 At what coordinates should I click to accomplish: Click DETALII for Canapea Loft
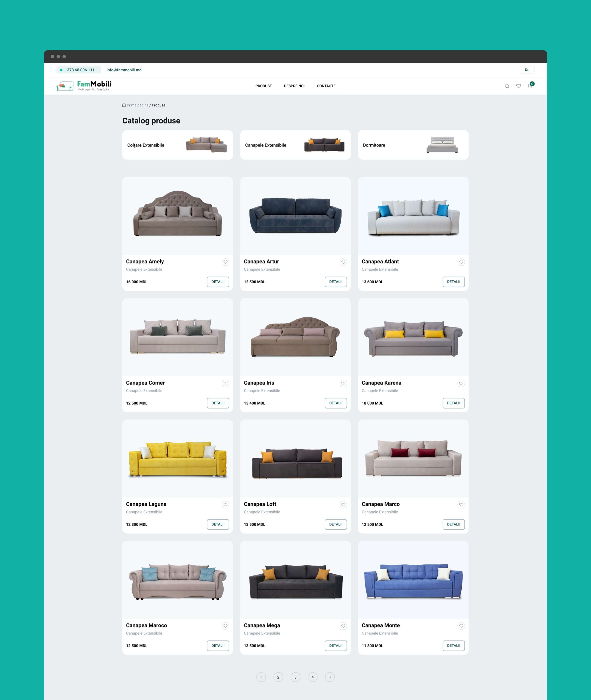336,524
